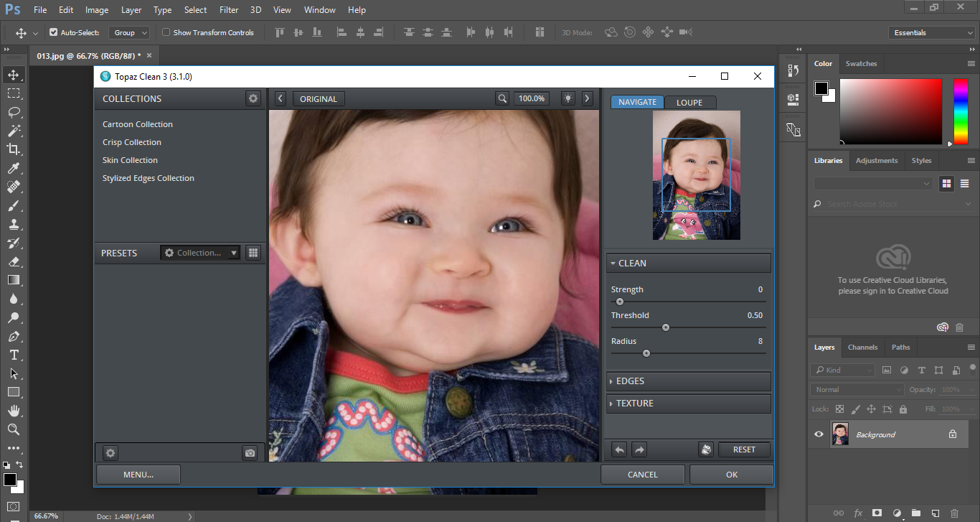Click the snapshot camera icon in presets

click(250, 453)
